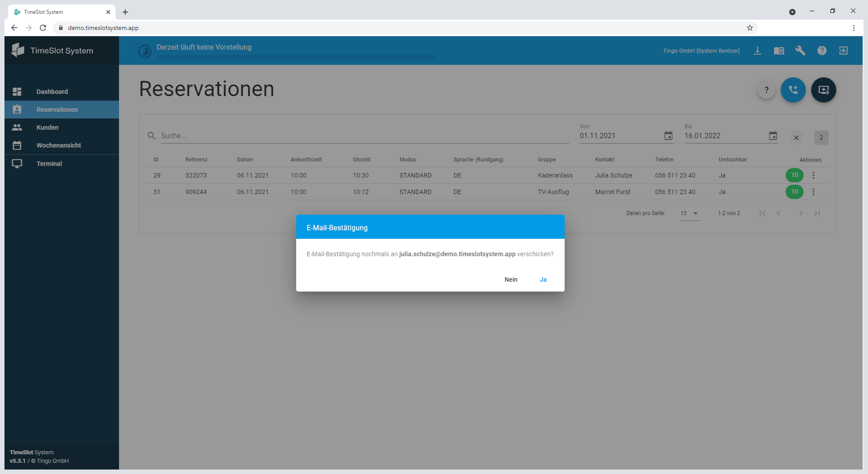The image size is (868, 474).
Task: Click the Dashboard grid icon
Action: pos(17,92)
